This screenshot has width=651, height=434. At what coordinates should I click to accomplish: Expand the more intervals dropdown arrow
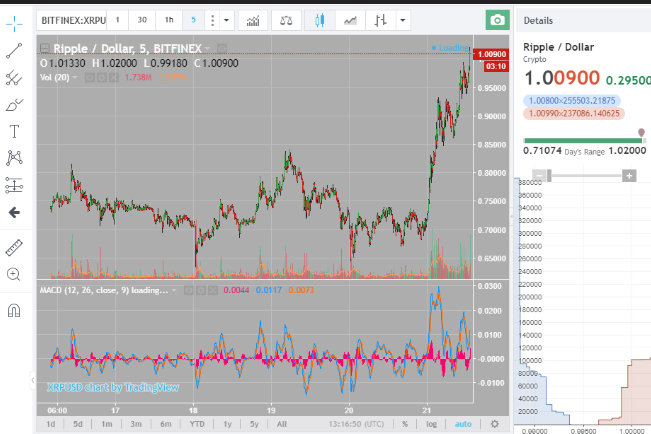(227, 20)
